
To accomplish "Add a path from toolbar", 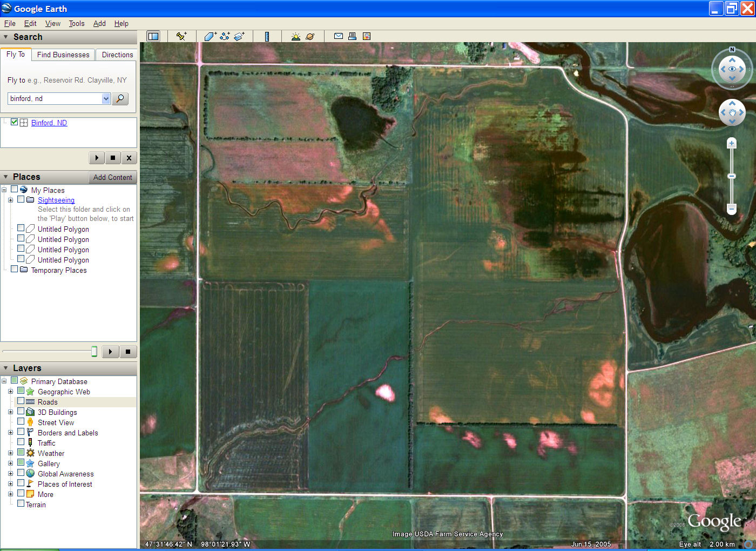I will (x=225, y=36).
